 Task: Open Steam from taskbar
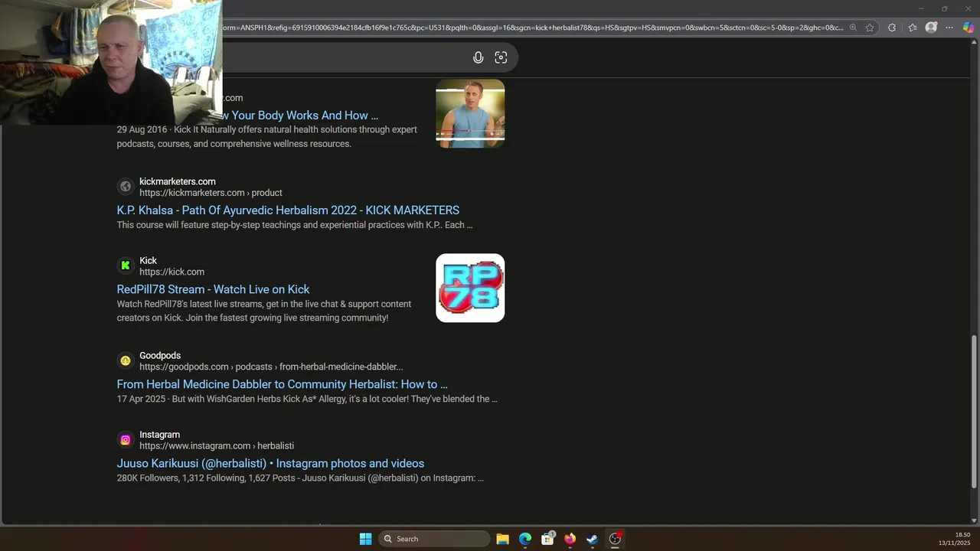(x=592, y=539)
